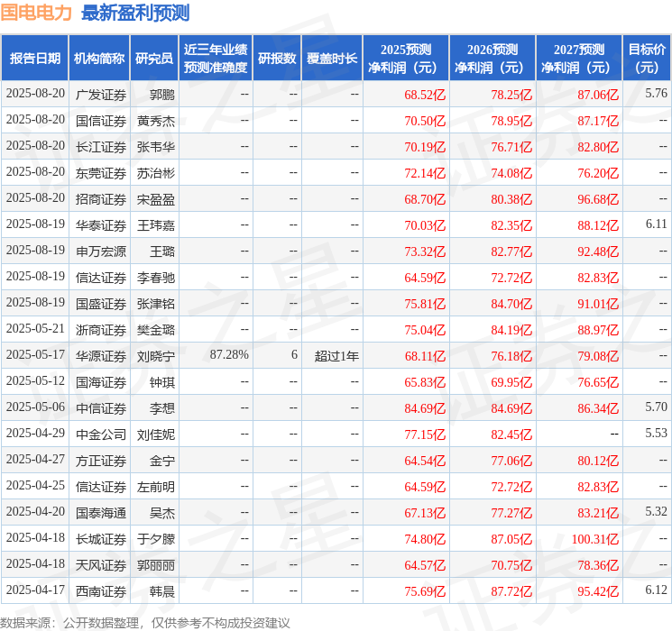The width and height of the screenshot is (672, 631).
Task: Select 中信证券 institution cell
Action: pyautogui.click(x=101, y=408)
